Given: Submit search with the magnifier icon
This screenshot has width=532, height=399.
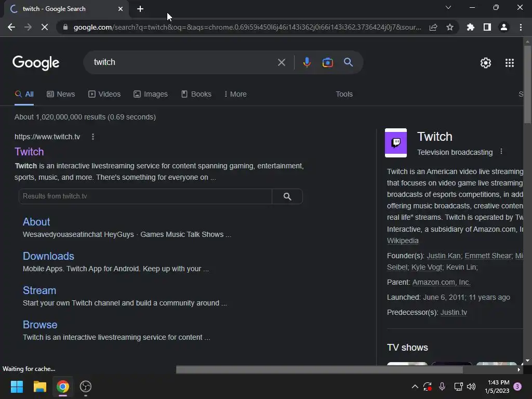Looking at the screenshot, I should pos(348,62).
